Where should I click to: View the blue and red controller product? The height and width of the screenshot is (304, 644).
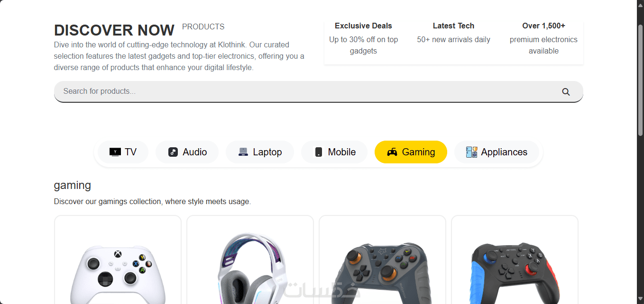point(515,260)
